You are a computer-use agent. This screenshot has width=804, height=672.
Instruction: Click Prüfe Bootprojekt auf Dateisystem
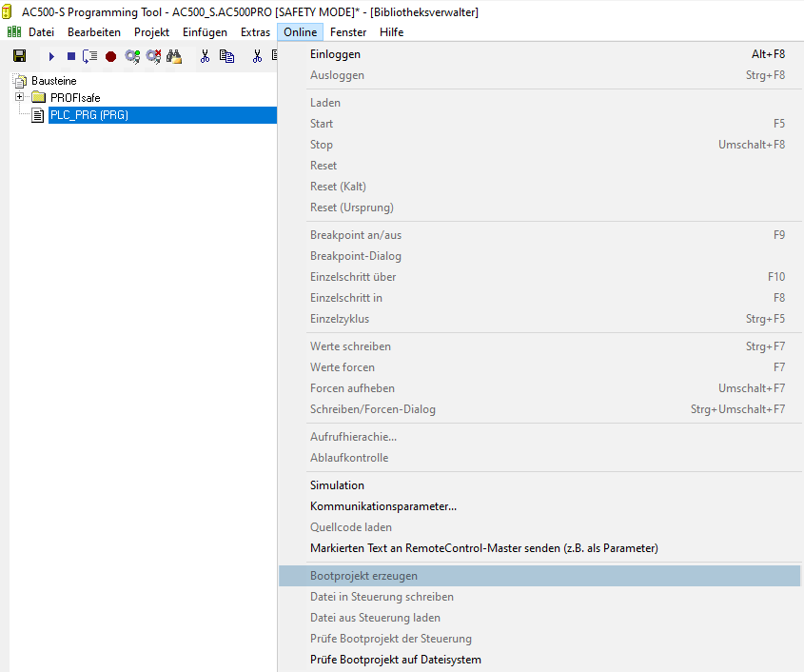click(395, 660)
